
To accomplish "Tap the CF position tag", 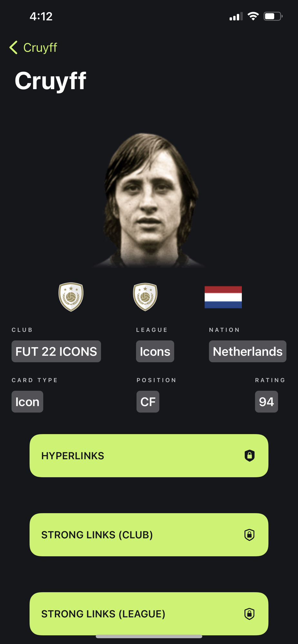I will point(148,402).
